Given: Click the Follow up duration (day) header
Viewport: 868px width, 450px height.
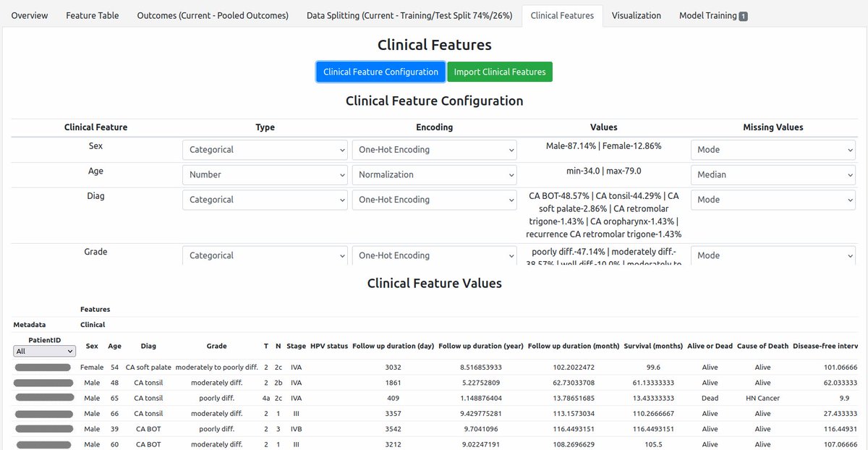Looking at the screenshot, I should click(393, 346).
